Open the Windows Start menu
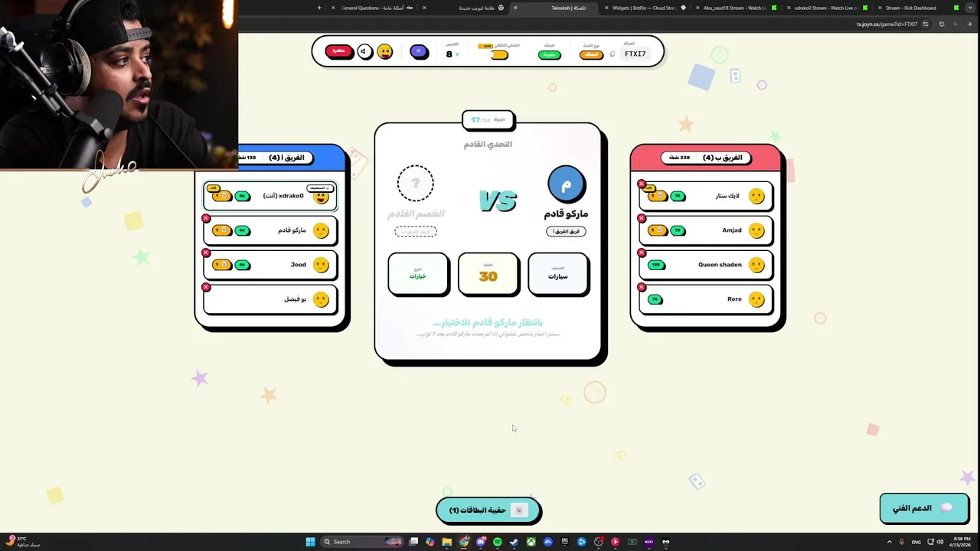 pos(310,542)
